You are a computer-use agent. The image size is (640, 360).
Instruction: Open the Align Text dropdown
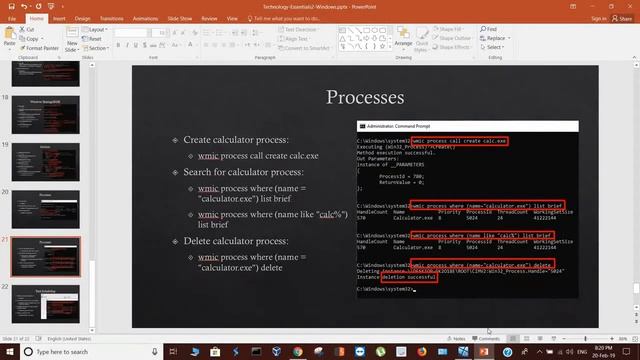(x=293, y=39)
